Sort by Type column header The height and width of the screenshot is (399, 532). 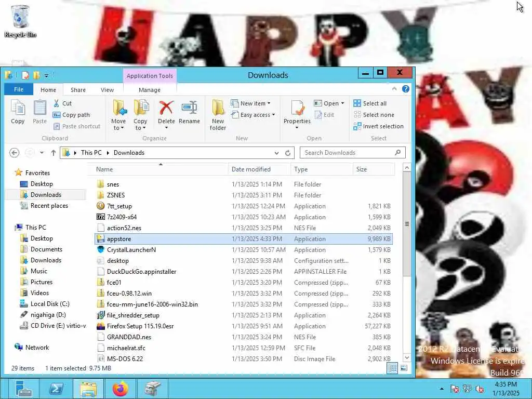coord(321,169)
